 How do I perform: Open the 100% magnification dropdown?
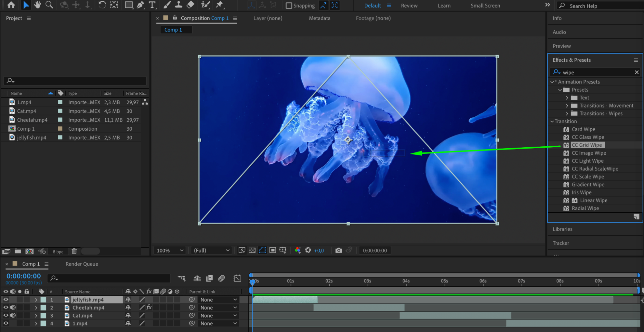coord(170,250)
